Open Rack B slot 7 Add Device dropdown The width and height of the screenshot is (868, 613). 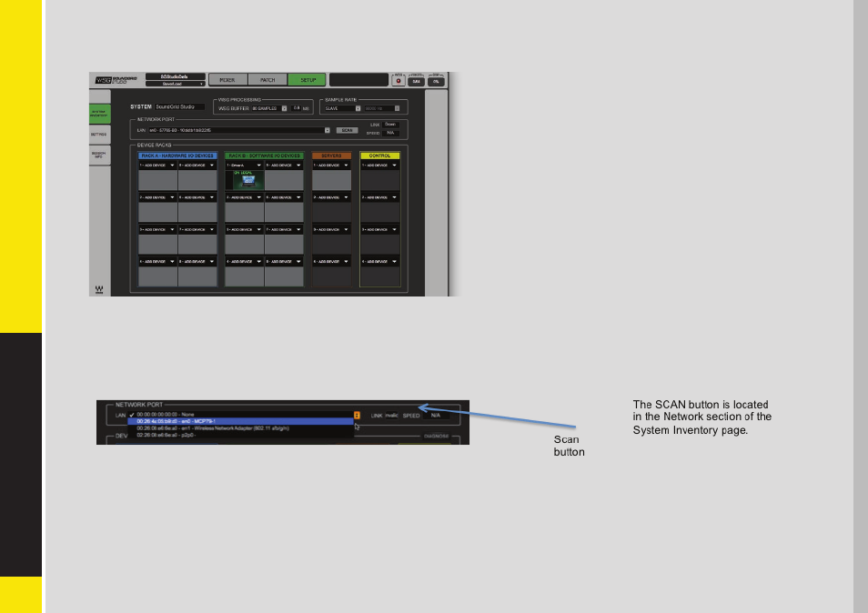click(284, 229)
